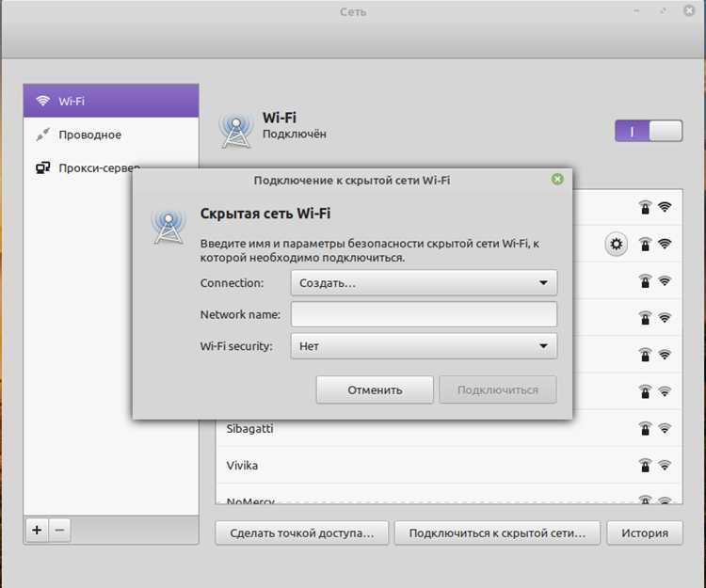The height and width of the screenshot is (588, 706).
Task: Click the gear settings icon for connected network
Action: point(616,244)
